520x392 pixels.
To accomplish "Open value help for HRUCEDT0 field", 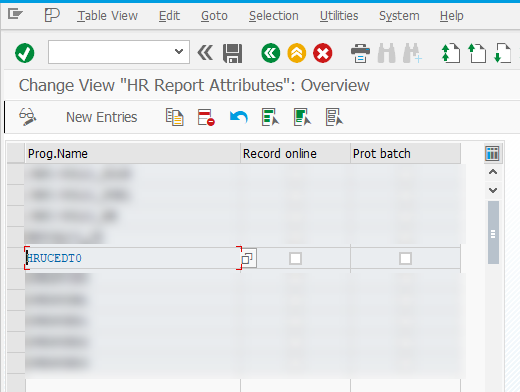I will pos(249,258).
